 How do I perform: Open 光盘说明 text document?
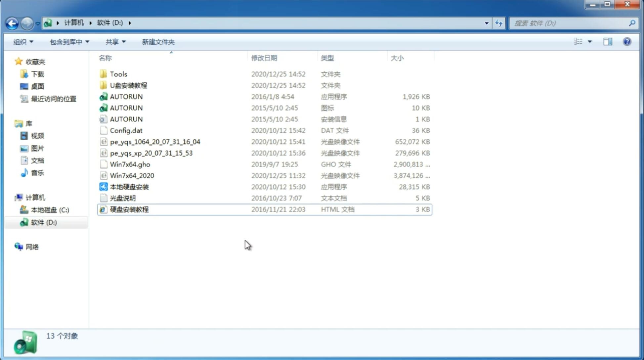click(x=122, y=198)
